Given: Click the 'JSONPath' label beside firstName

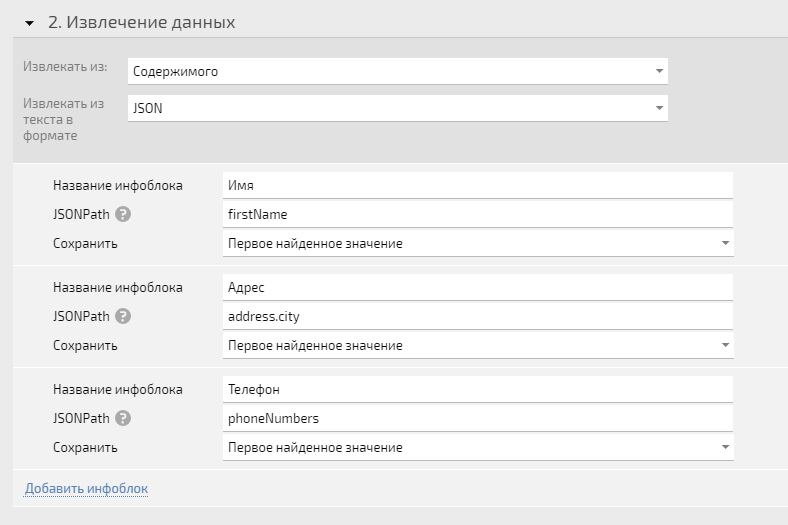Looking at the screenshot, I should [81, 215].
